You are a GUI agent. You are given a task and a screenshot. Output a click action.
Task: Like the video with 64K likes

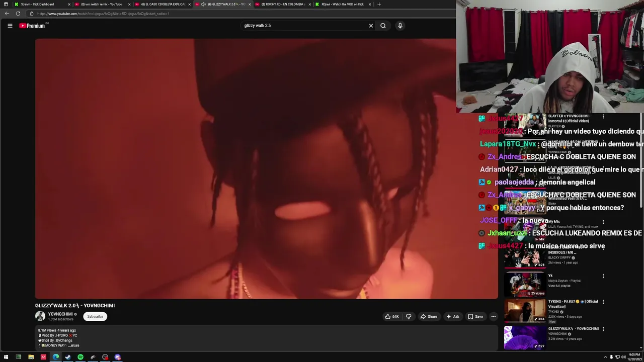pyautogui.click(x=392, y=317)
